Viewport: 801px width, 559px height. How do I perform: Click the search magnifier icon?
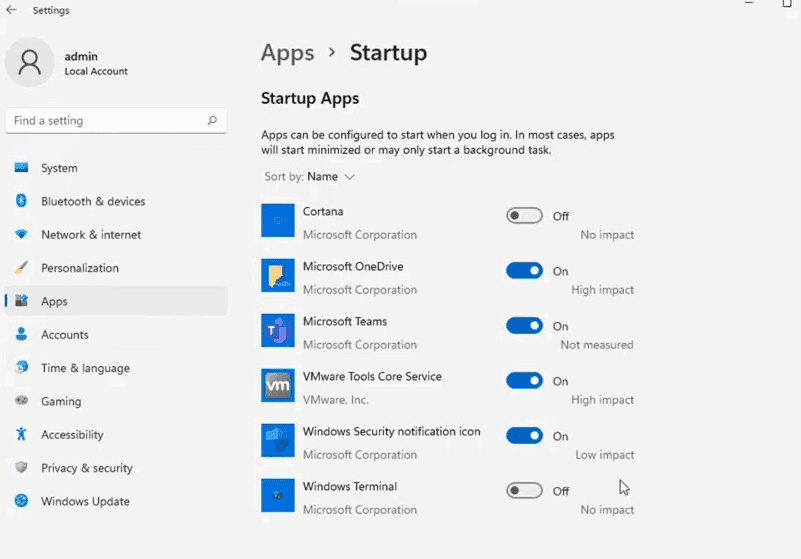point(212,121)
